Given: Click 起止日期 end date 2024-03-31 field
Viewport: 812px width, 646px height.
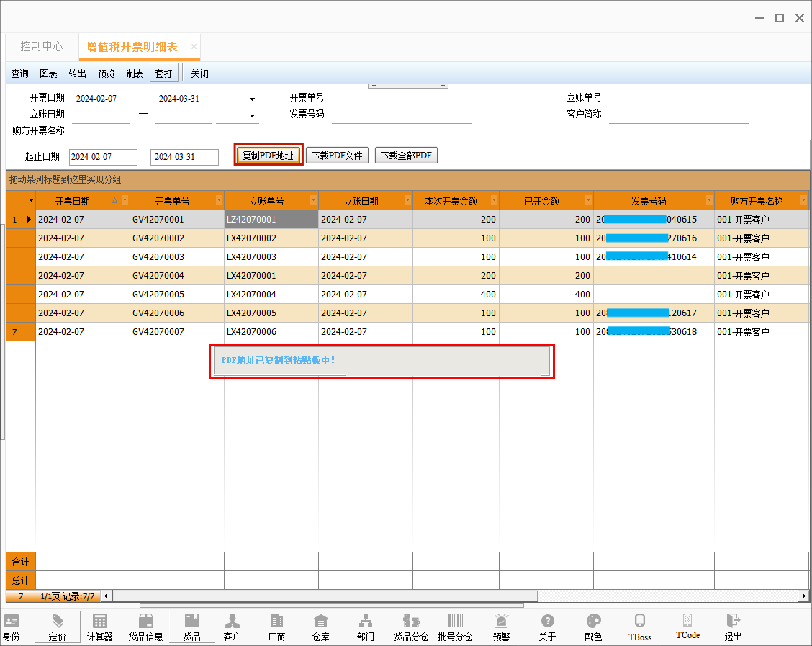Looking at the screenshot, I should pos(184,157).
